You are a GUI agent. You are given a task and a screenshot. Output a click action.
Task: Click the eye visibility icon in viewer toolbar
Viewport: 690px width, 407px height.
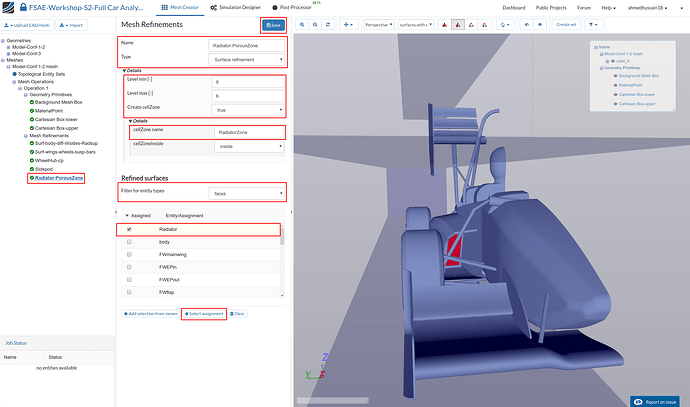(x=539, y=24)
